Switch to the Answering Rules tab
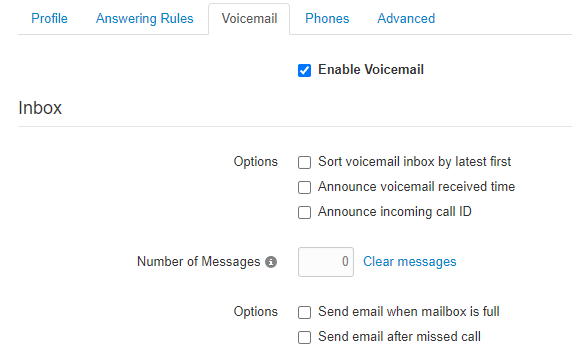The image size is (572, 361). click(x=144, y=19)
